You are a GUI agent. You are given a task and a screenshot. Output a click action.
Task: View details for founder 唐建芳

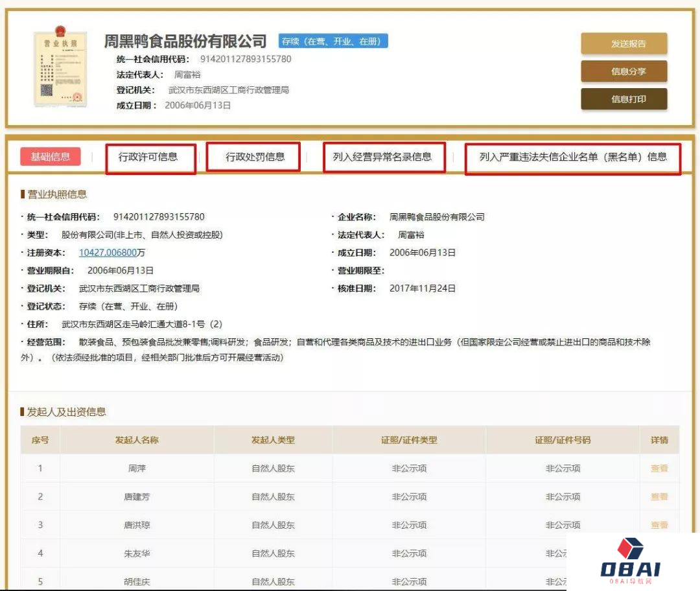[659, 497]
